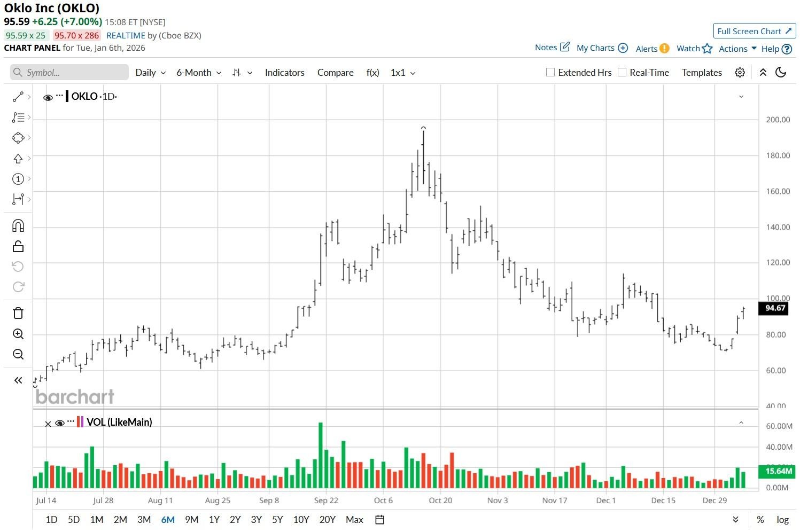Delete drawings with the trash icon

click(18, 313)
